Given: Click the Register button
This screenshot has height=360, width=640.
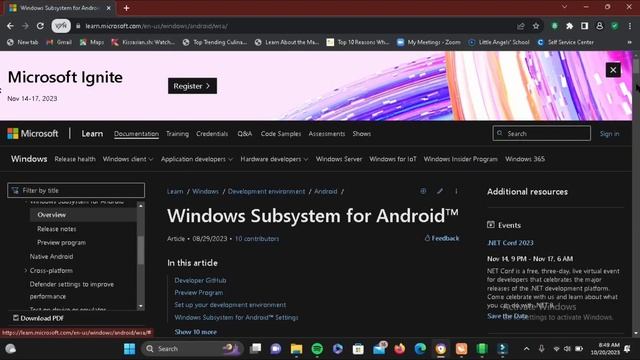Looking at the screenshot, I should [x=192, y=86].
